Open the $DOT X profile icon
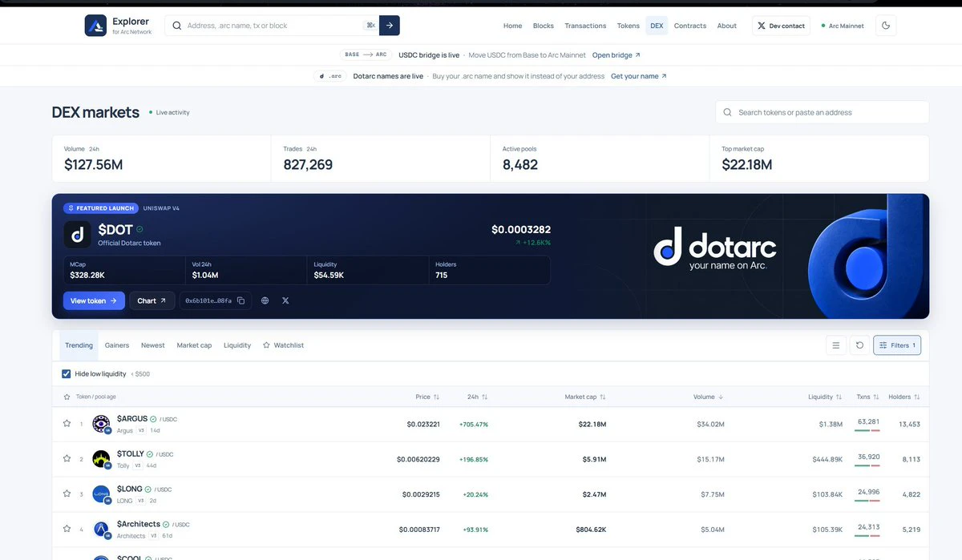Viewport: 962px width, 560px height. click(285, 300)
